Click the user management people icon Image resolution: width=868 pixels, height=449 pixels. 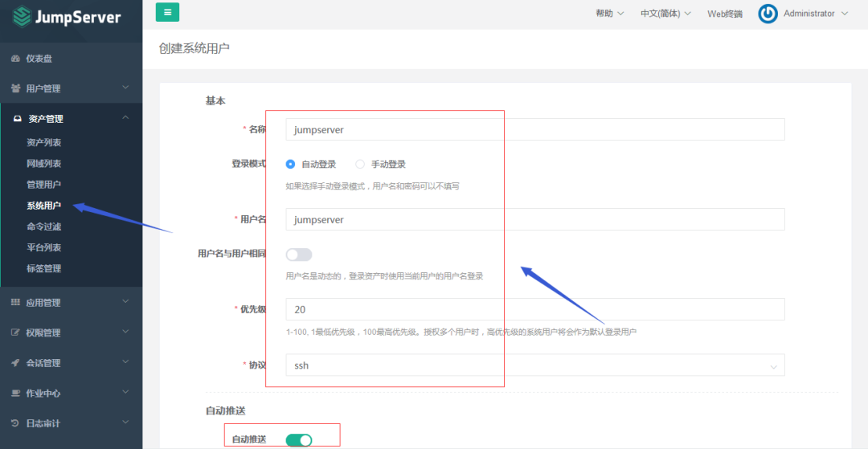15,88
